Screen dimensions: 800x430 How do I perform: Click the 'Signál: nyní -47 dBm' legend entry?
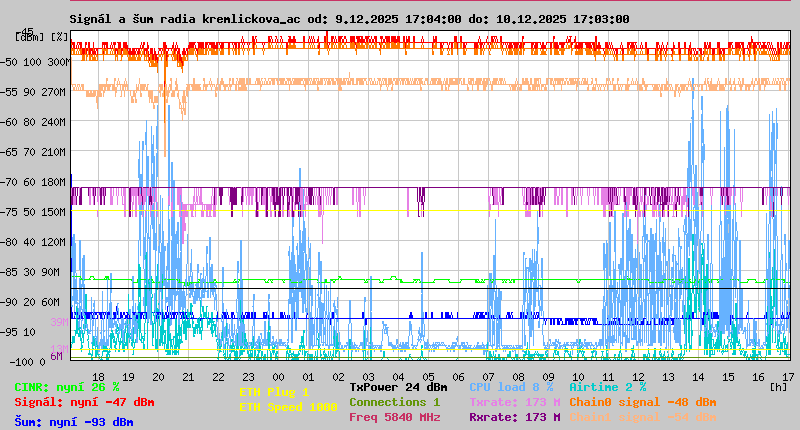(84, 402)
